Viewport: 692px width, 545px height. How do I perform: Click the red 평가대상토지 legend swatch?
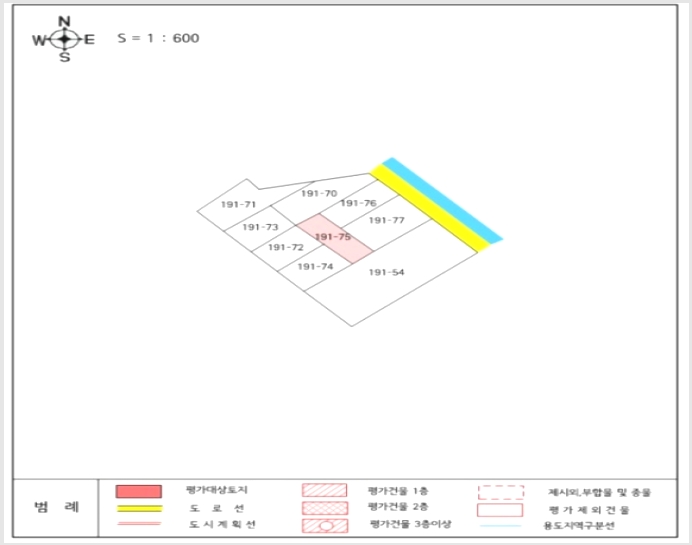[x=139, y=491]
